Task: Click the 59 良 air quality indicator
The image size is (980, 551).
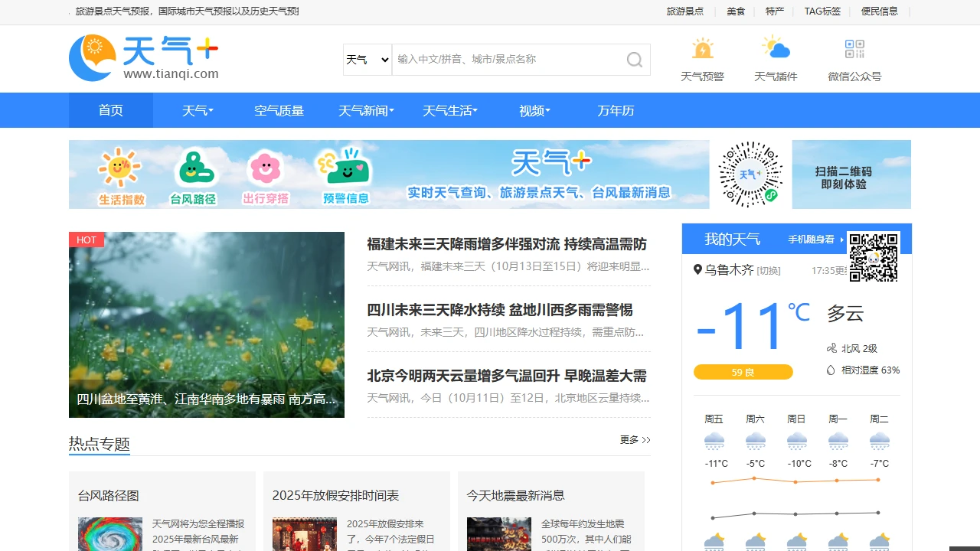Action: tap(743, 372)
